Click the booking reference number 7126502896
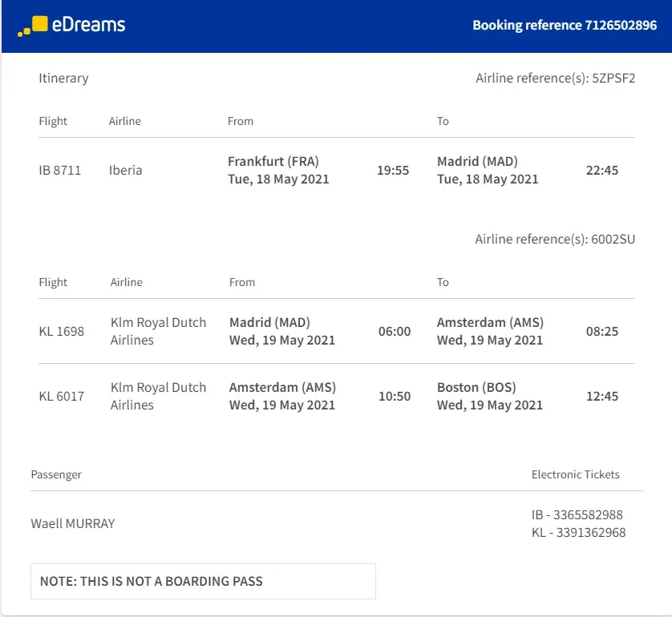This screenshot has width=672, height=617. [620, 25]
